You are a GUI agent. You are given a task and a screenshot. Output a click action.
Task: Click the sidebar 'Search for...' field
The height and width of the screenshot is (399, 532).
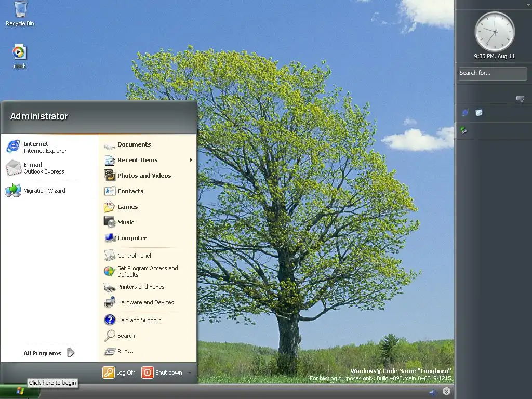[x=493, y=73]
